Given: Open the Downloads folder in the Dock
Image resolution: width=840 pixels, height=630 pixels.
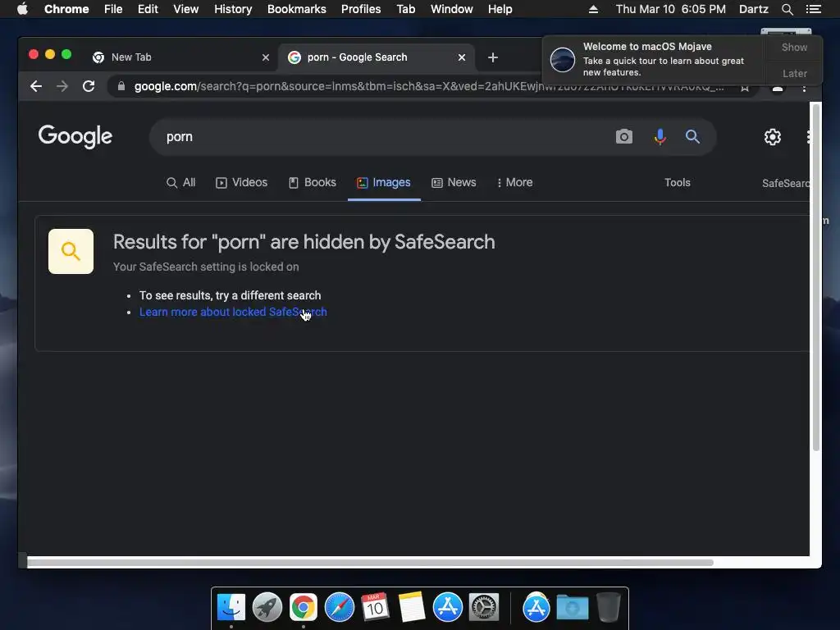Looking at the screenshot, I should click(572, 607).
